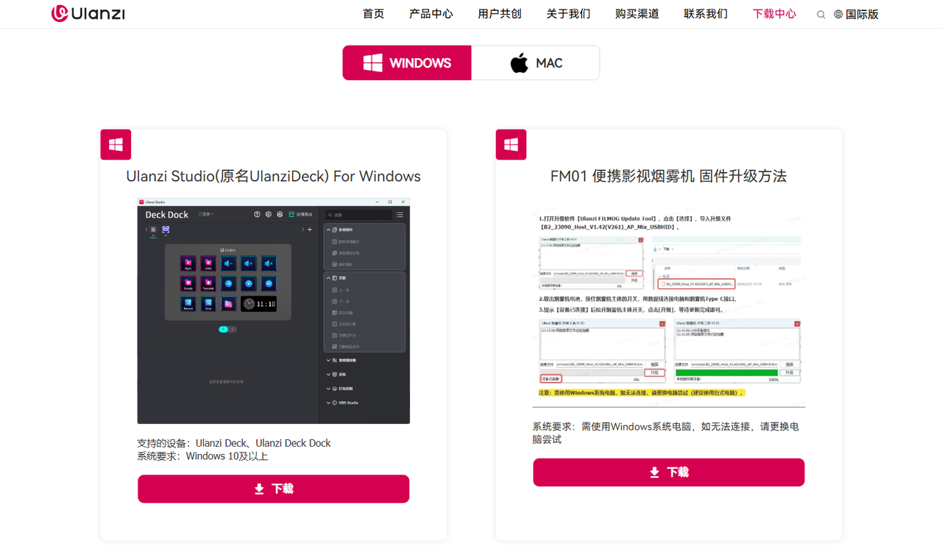Click the clock widget tile in the Deck Dock grid
This screenshot has height=560, width=942.
point(258,304)
